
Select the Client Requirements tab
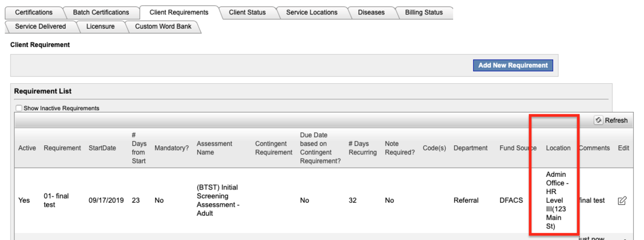click(178, 12)
